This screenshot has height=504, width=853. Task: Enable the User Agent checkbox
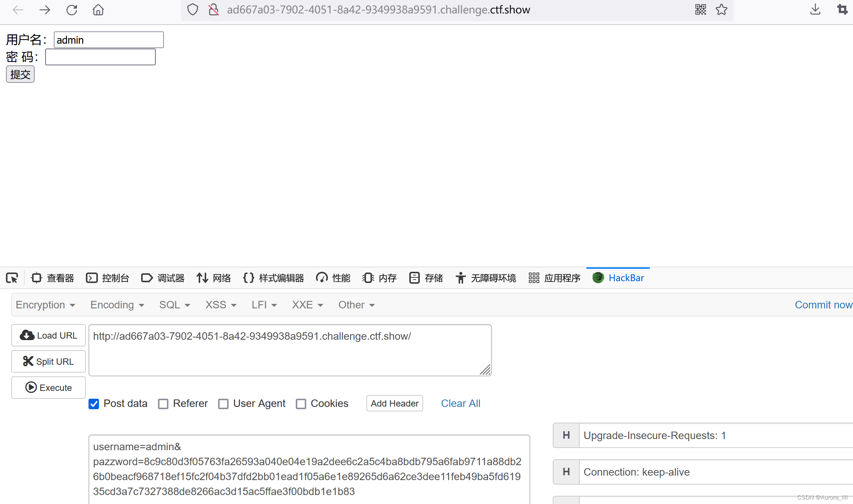point(223,403)
